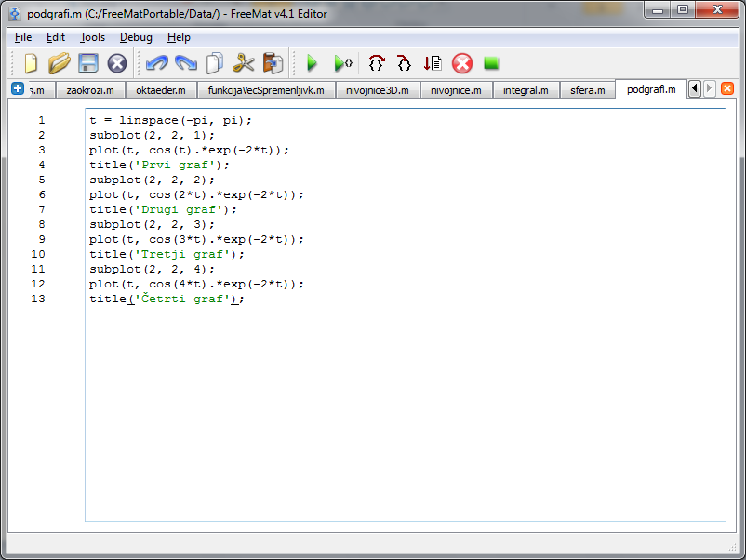
Task: Add a new tab with the blue plus button
Action: [17, 88]
